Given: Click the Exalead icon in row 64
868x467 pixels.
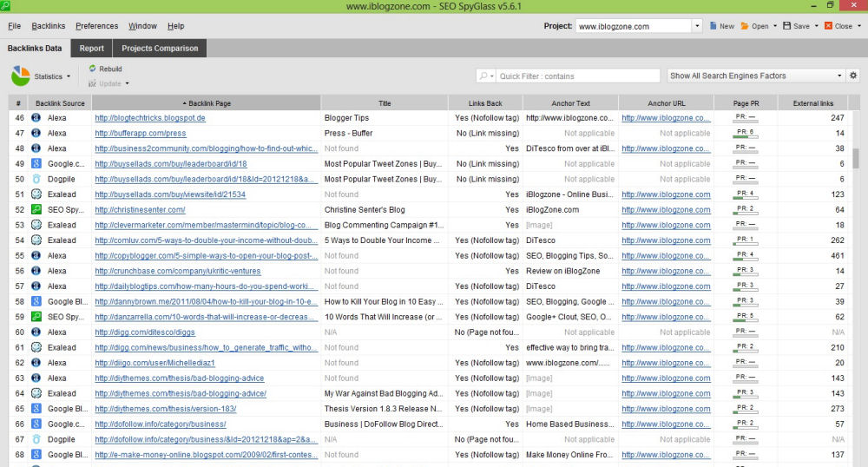Looking at the screenshot, I should 36,393.
